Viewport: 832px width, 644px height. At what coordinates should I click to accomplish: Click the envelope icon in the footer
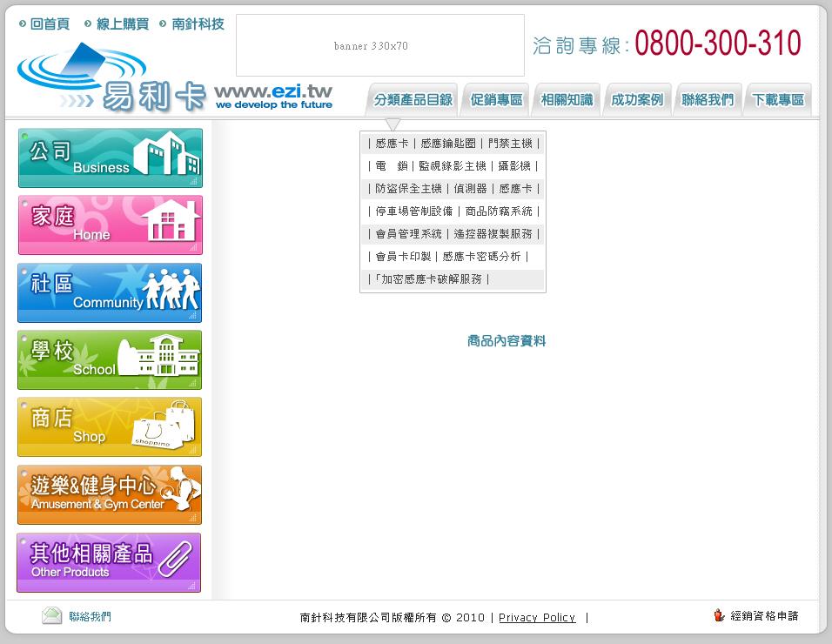tap(51, 615)
